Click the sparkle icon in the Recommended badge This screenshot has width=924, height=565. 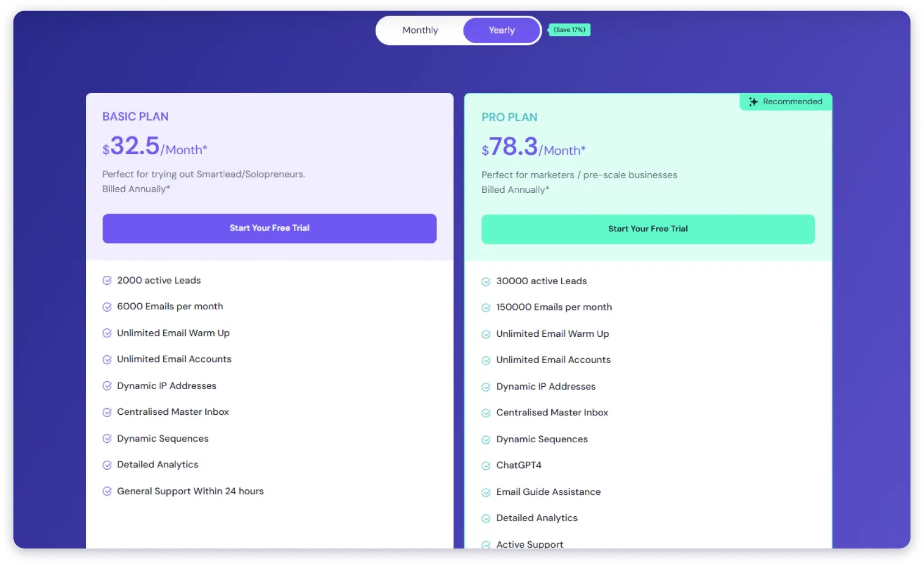(x=752, y=101)
